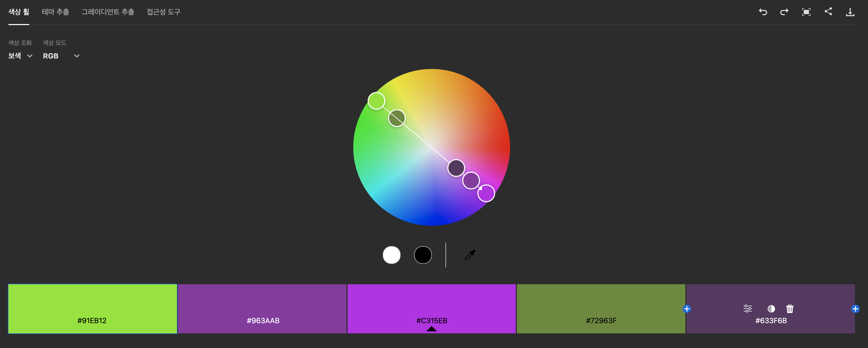Image resolution: width=868 pixels, height=348 pixels.
Task: Select the #72963F olive swatch
Action: pos(601,309)
